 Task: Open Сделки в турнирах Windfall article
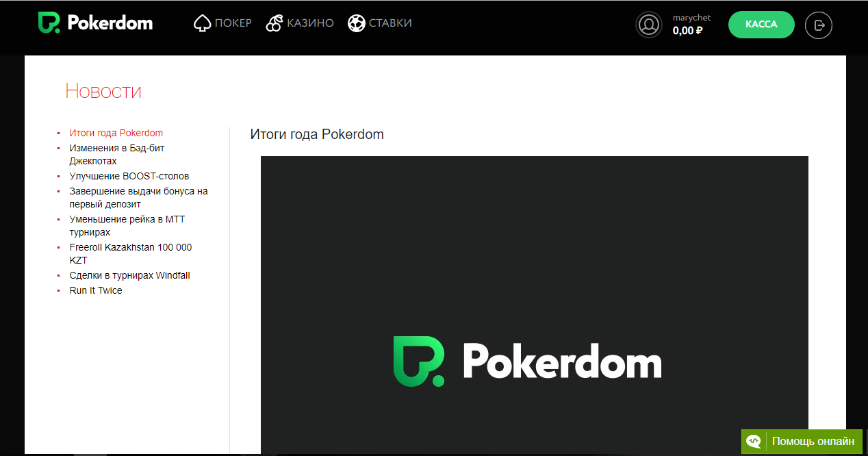tap(129, 275)
